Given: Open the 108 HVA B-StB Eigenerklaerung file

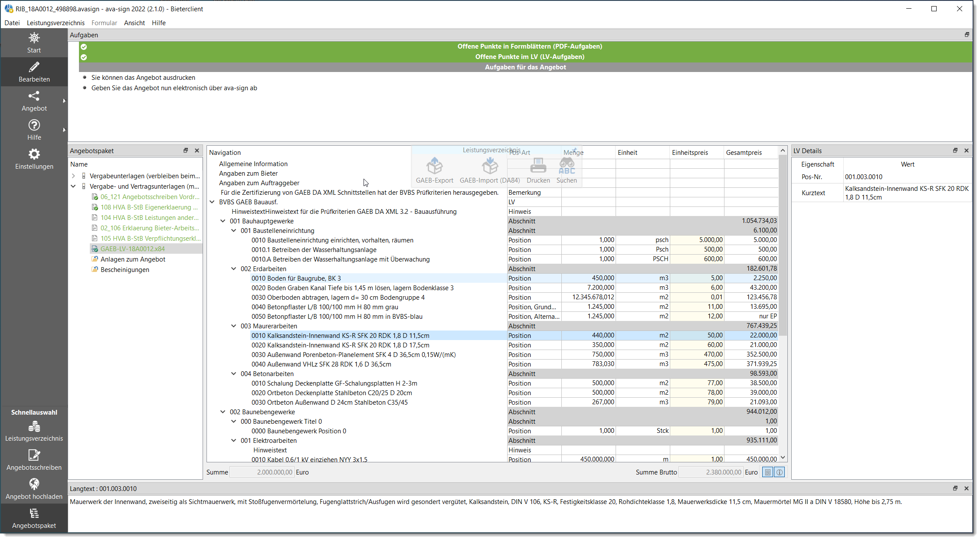Looking at the screenshot, I should [x=149, y=207].
